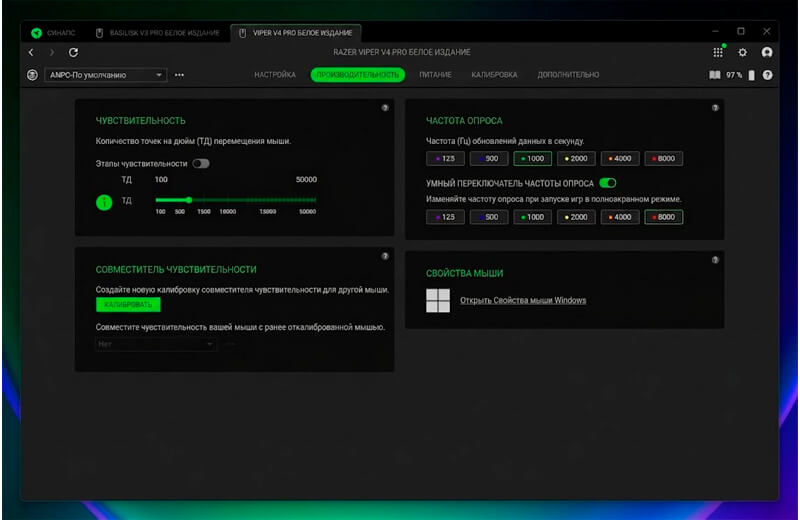Select the Viper V4 Pro device tab

(295, 33)
